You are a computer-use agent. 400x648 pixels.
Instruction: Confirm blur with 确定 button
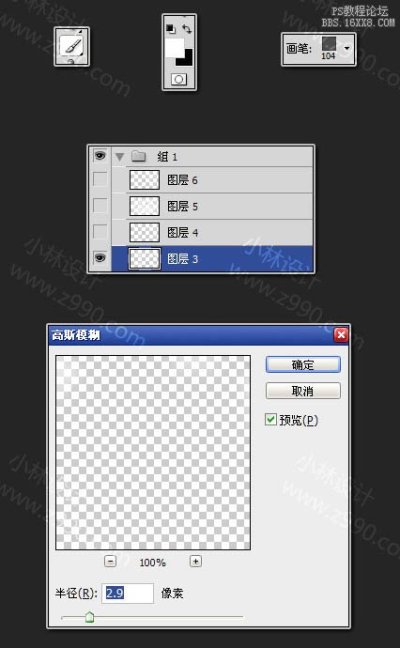point(303,364)
